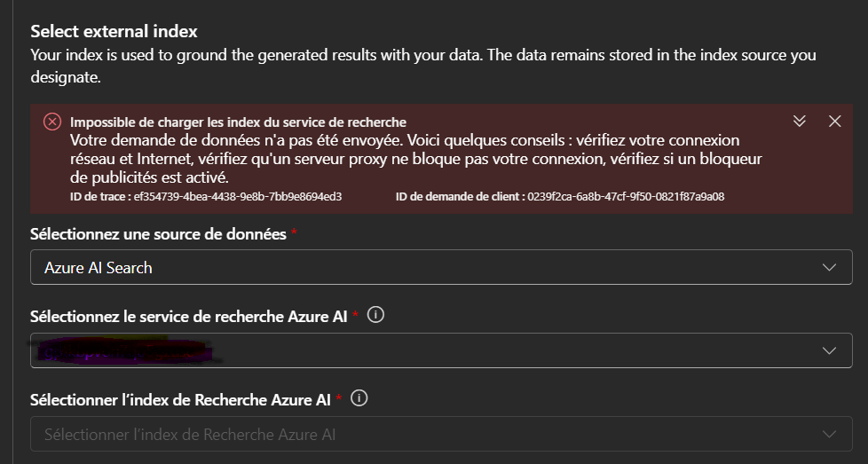
Task: Show info tooltip for Azure AI Search index
Action: click(359, 400)
